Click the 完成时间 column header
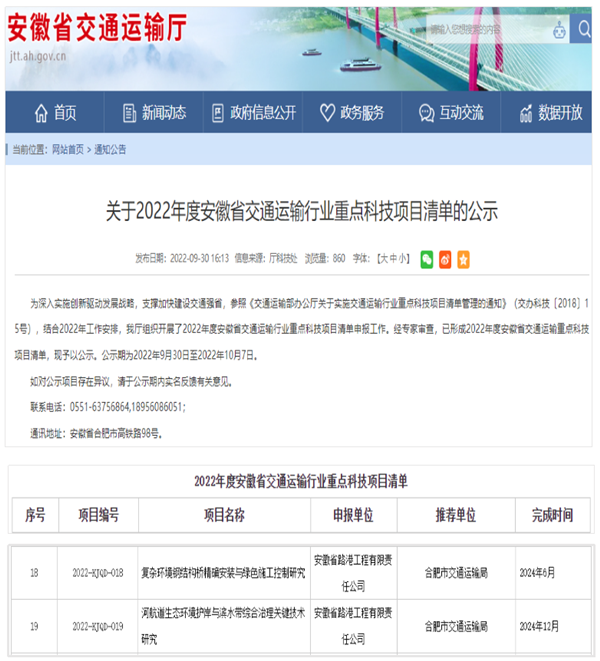 [x=552, y=515]
